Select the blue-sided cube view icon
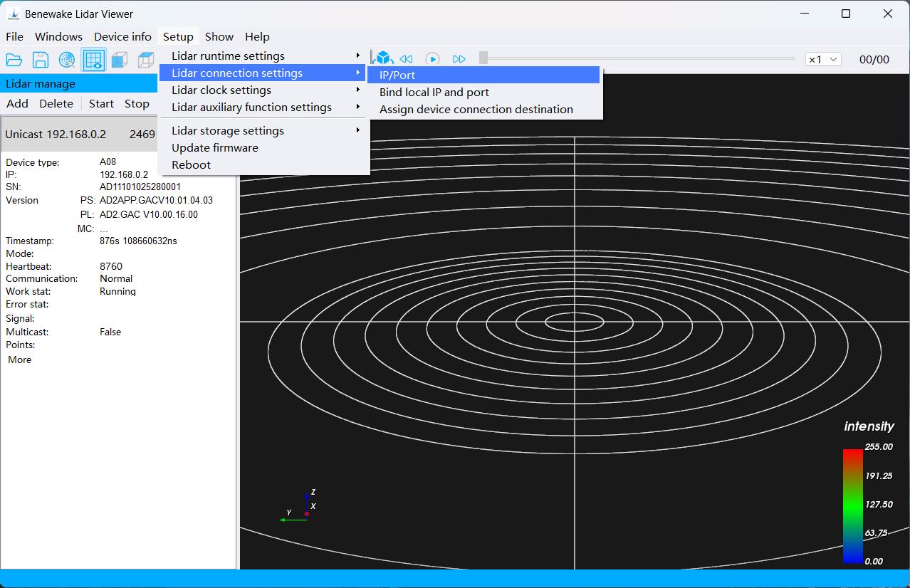 tap(120, 61)
